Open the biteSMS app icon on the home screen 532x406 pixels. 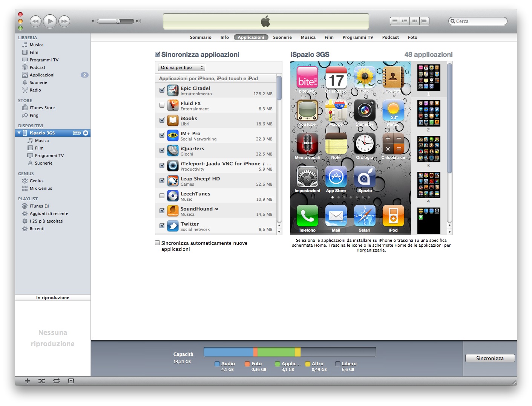tap(307, 78)
